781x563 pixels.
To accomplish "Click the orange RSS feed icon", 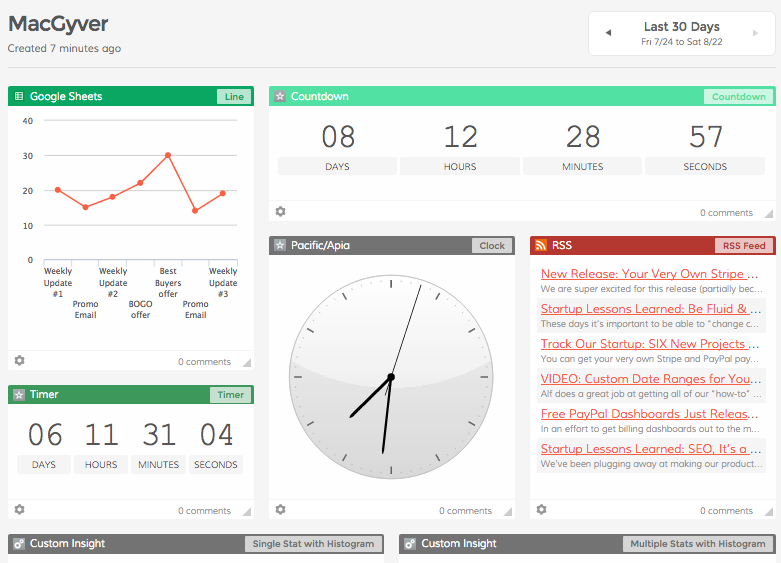I will (x=540, y=245).
